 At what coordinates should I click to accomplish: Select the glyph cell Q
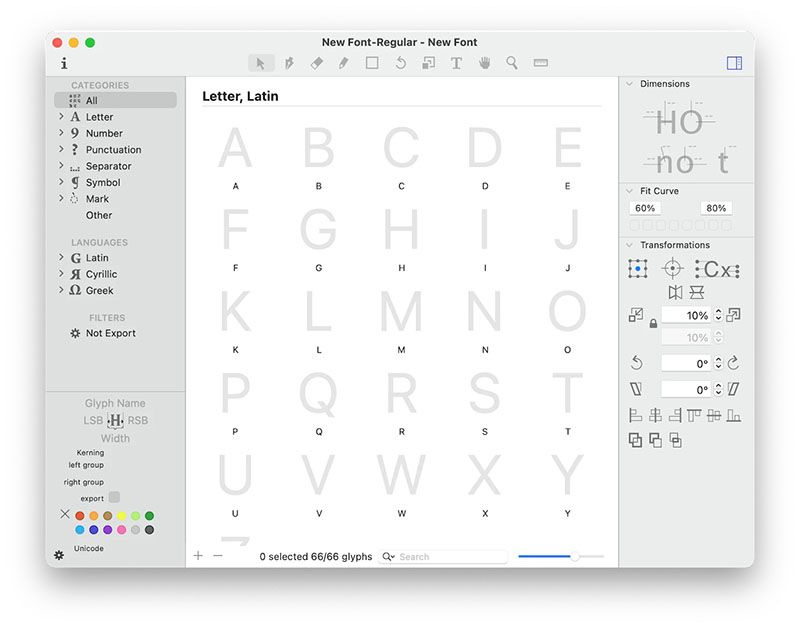pos(319,403)
